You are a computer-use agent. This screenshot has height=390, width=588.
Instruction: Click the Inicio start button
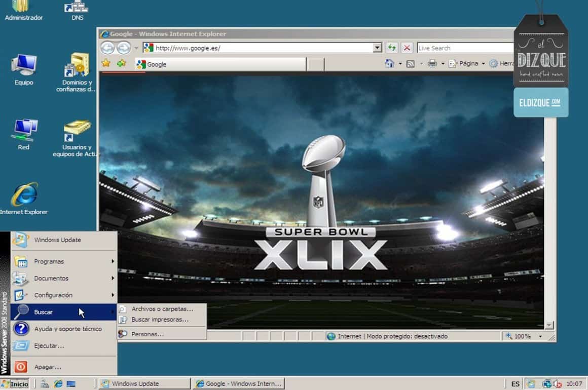pyautogui.click(x=15, y=383)
